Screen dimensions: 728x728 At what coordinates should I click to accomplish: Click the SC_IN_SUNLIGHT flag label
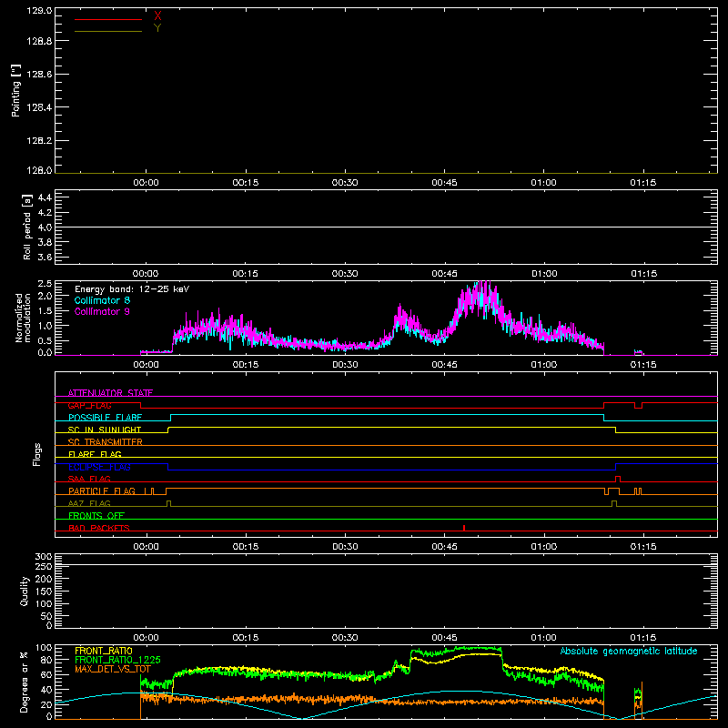pos(105,430)
